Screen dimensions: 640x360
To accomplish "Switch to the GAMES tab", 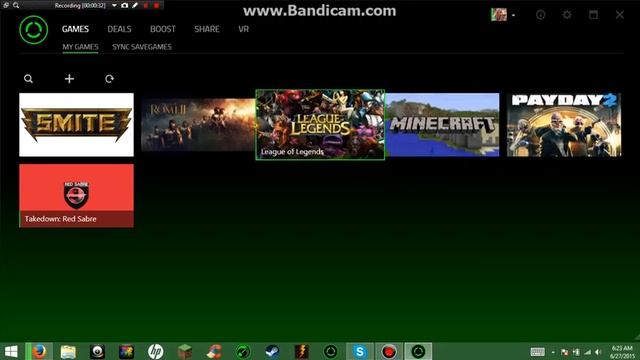I will pyautogui.click(x=76, y=29).
